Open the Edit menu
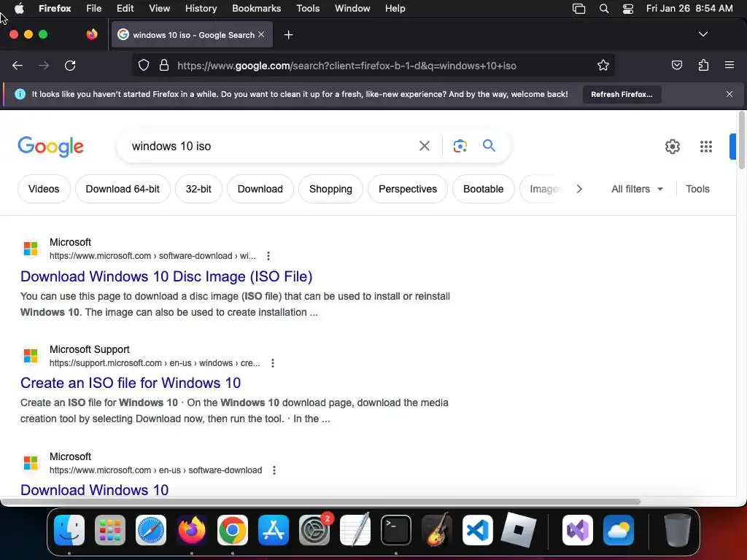This screenshot has height=560, width=747. (125, 9)
